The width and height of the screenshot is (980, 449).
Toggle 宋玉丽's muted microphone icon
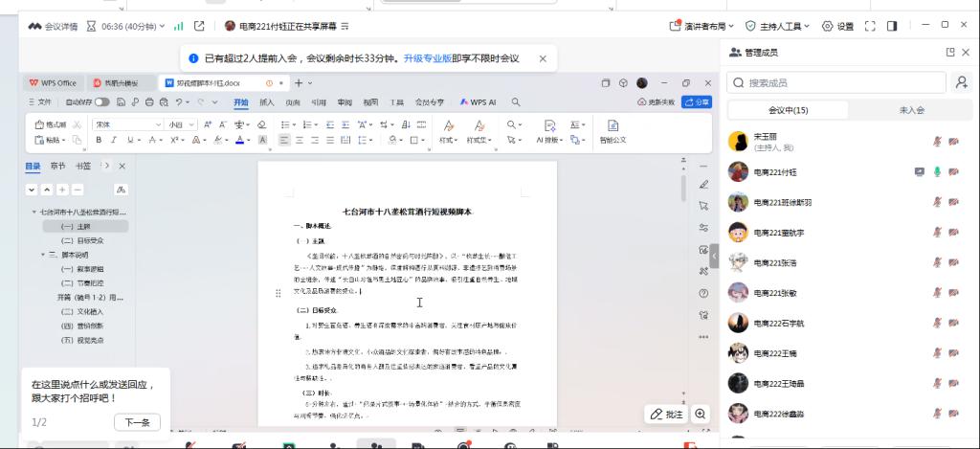[938, 142]
